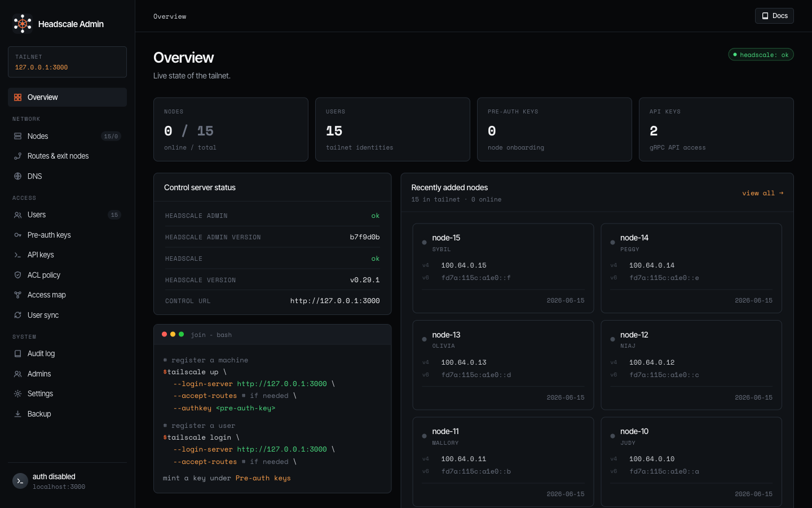Open the node-15 card
Screen dimensions: 812x508
pos(503,268)
